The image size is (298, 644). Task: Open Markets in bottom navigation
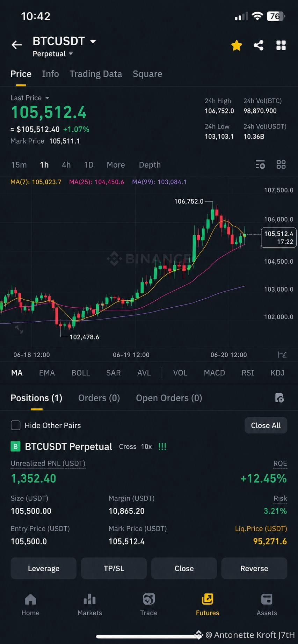tap(90, 605)
